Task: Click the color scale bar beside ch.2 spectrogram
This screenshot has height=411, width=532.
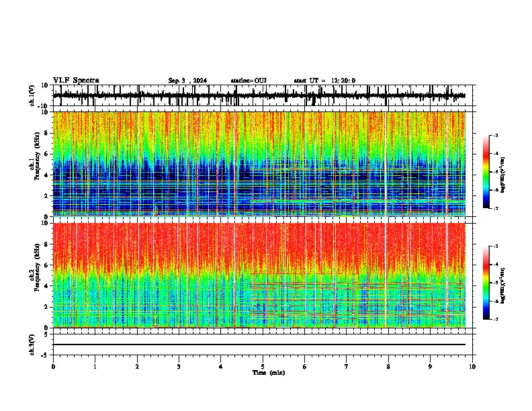Action: [x=486, y=283]
